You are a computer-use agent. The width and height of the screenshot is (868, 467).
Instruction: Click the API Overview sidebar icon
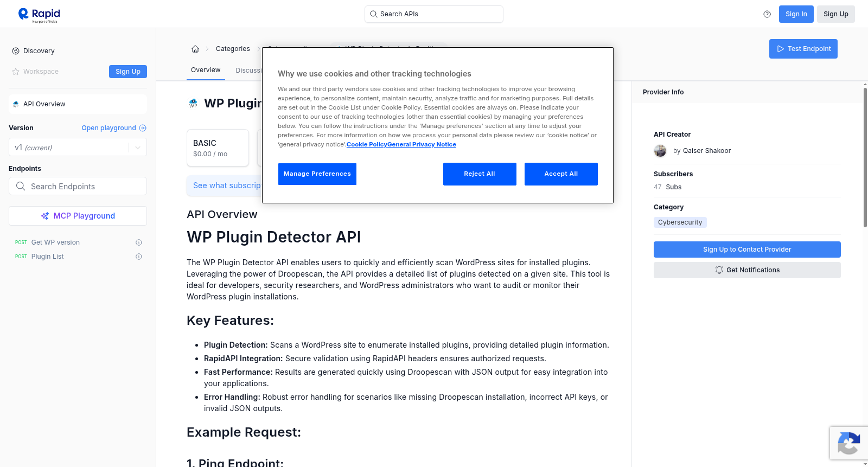pyautogui.click(x=16, y=104)
